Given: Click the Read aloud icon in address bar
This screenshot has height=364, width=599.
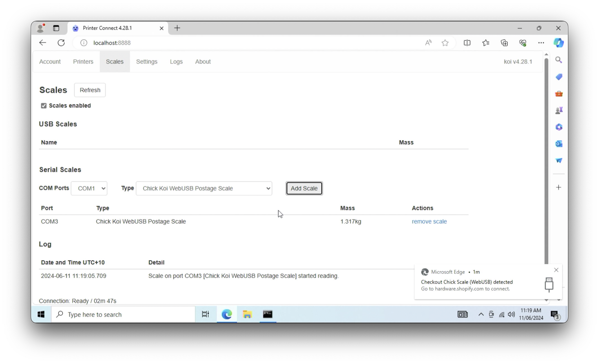Looking at the screenshot, I should point(428,43).
